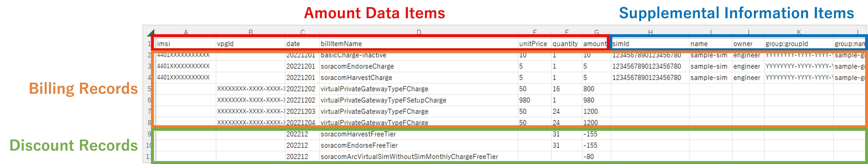Select the quantity header cell
The width and height of the screenshot is (868, 164).
(x=565, y=44)
